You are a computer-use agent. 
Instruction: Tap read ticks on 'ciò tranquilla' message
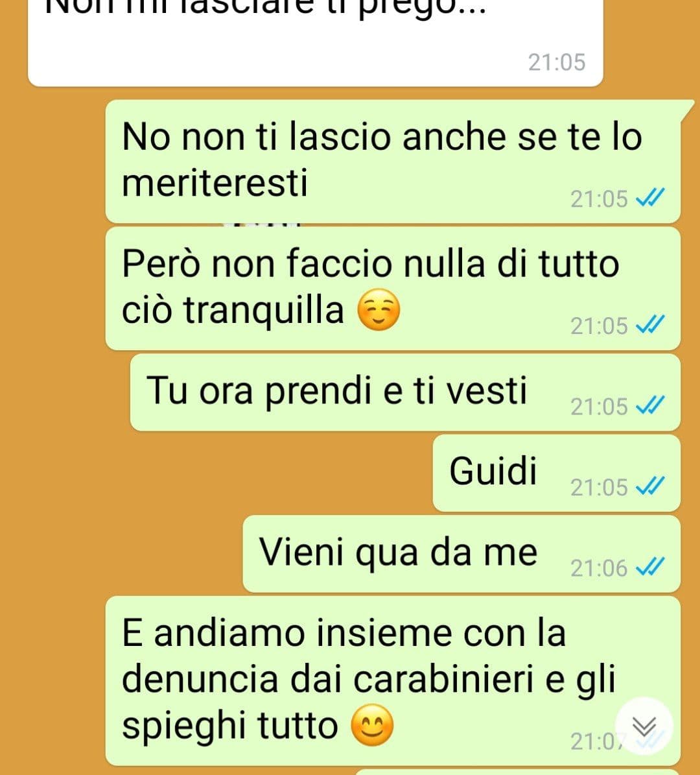click(650, 325)
